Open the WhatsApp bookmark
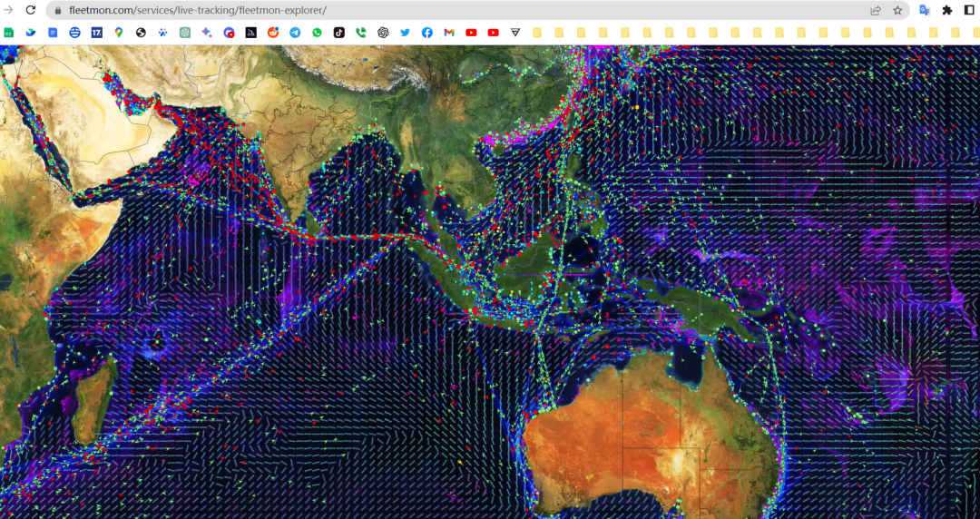 [317, 33]
